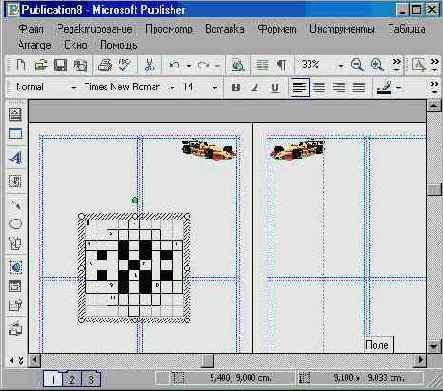Click the Save floppy disk icon
The height and width of the screenshot is (391, 443).
click(60, 65)
